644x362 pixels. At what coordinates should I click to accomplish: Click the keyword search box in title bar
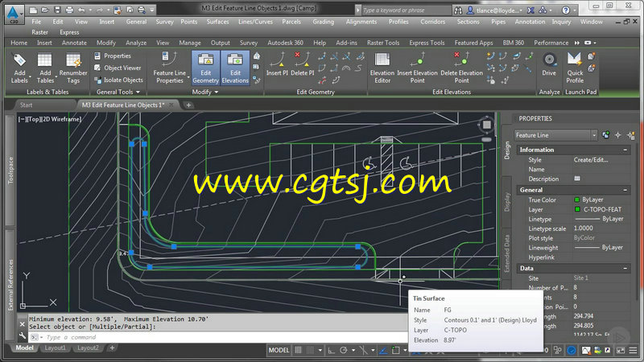click(x=406, y=10)
